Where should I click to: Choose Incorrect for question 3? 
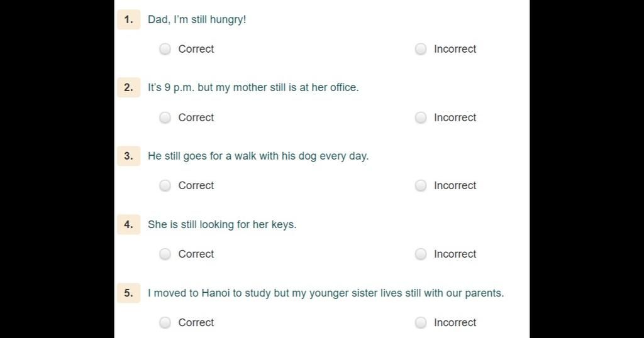pyautogui.click(x=421, y=186)
